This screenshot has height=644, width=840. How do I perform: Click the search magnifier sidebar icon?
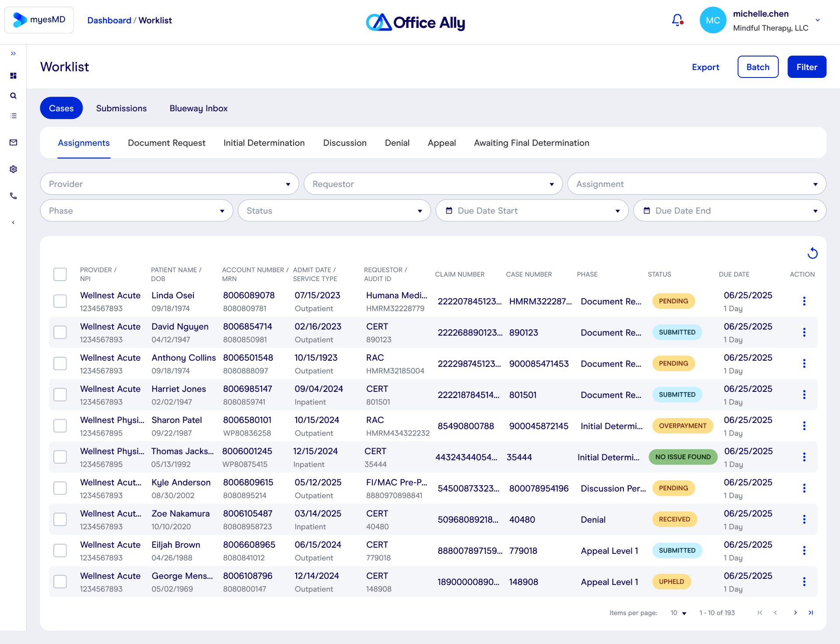tap(13, 96)
